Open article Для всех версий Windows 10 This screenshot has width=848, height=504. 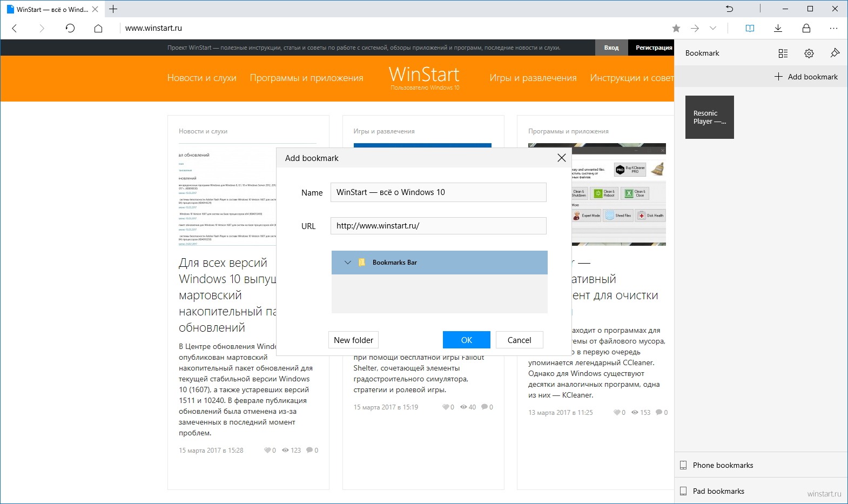(x=227, y=295)
